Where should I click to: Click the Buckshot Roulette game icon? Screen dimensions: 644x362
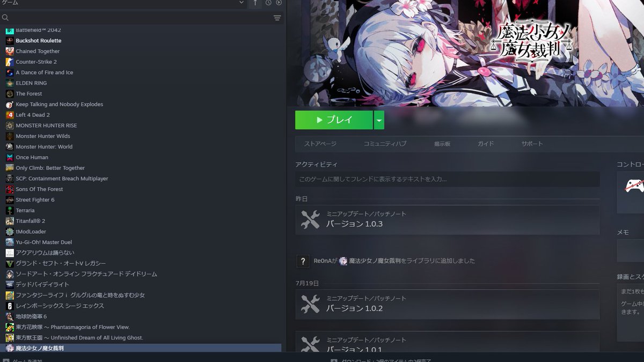pyautogui.click(x=10, y=41)
